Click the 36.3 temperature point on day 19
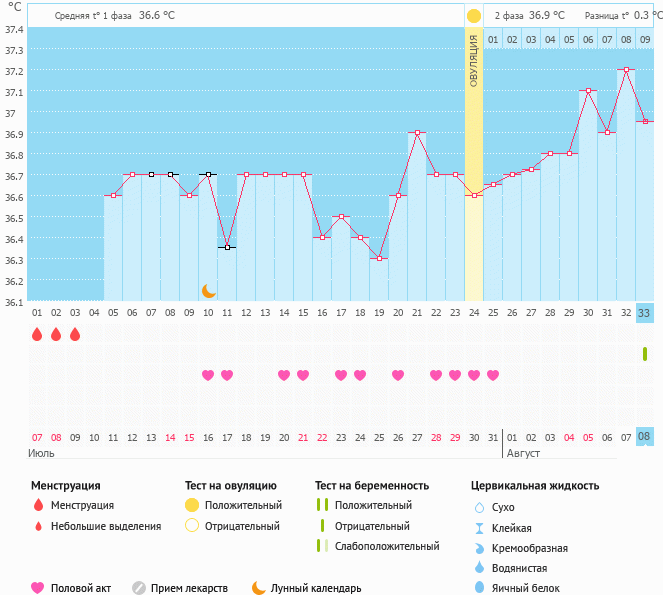Viewport: 663px width, 595px height. point(379,259)
